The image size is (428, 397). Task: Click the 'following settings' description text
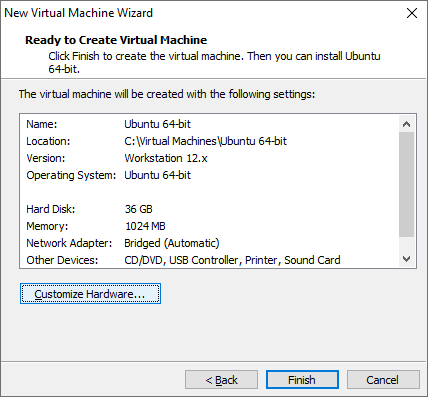[167, 94]
